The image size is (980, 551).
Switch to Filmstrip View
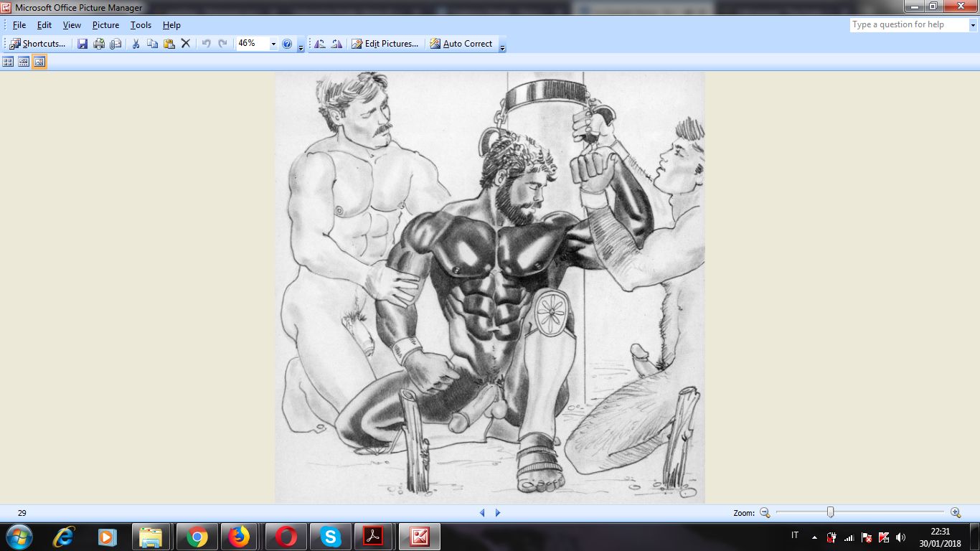(24, 62)
